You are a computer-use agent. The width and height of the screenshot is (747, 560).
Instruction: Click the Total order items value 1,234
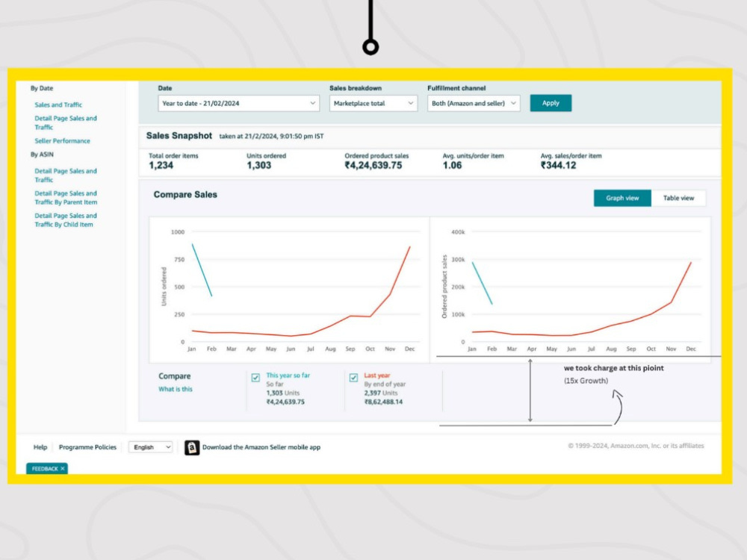click(161, 165)
